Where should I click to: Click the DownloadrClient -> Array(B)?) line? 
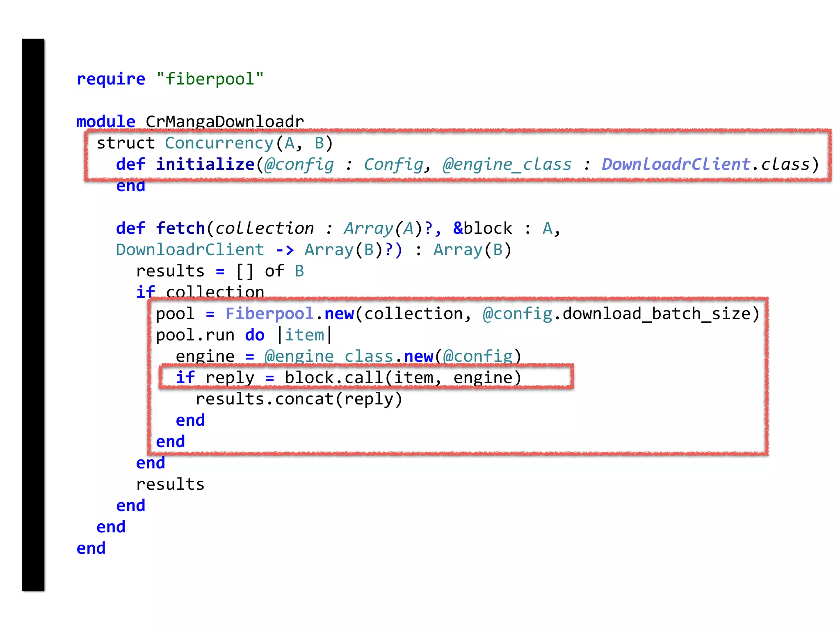pos(314,250)
